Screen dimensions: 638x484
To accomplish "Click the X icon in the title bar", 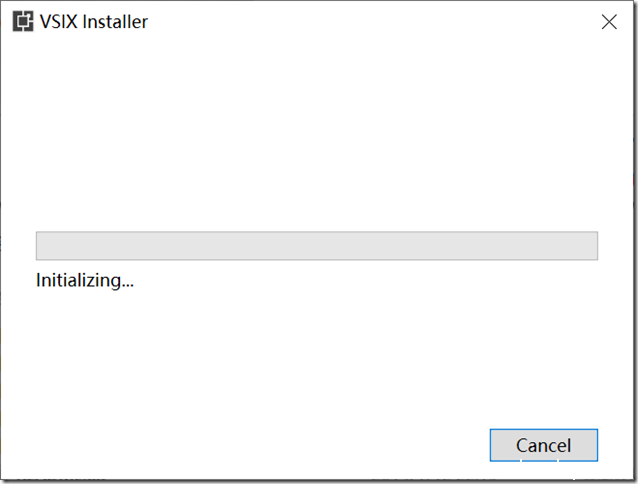I will pyautogui.click(x=608, y=22).
